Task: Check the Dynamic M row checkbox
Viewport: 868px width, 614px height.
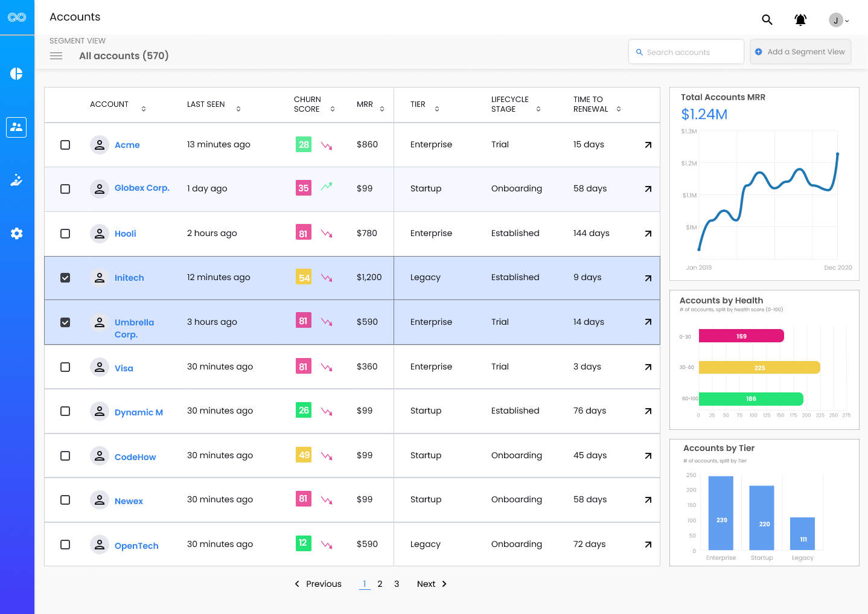Action: 65,411
